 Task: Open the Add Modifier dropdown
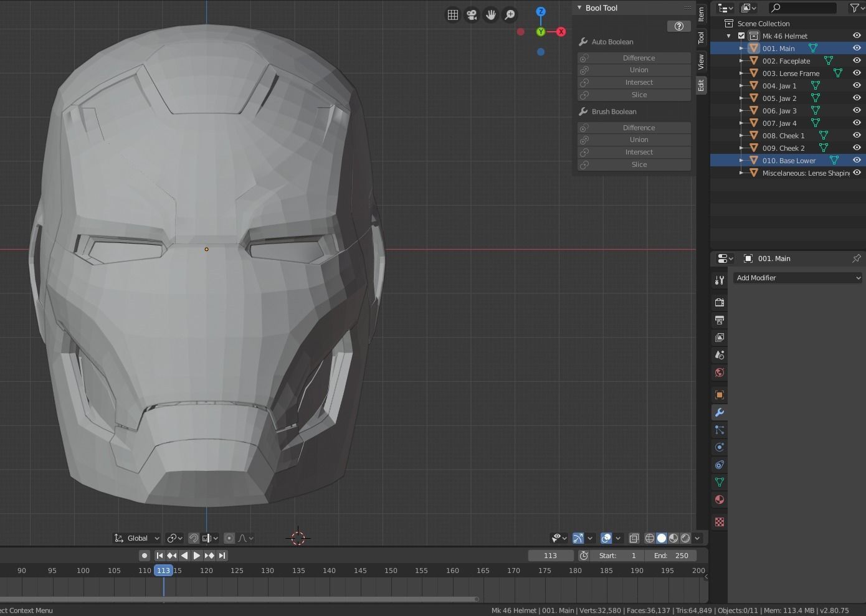797,278
